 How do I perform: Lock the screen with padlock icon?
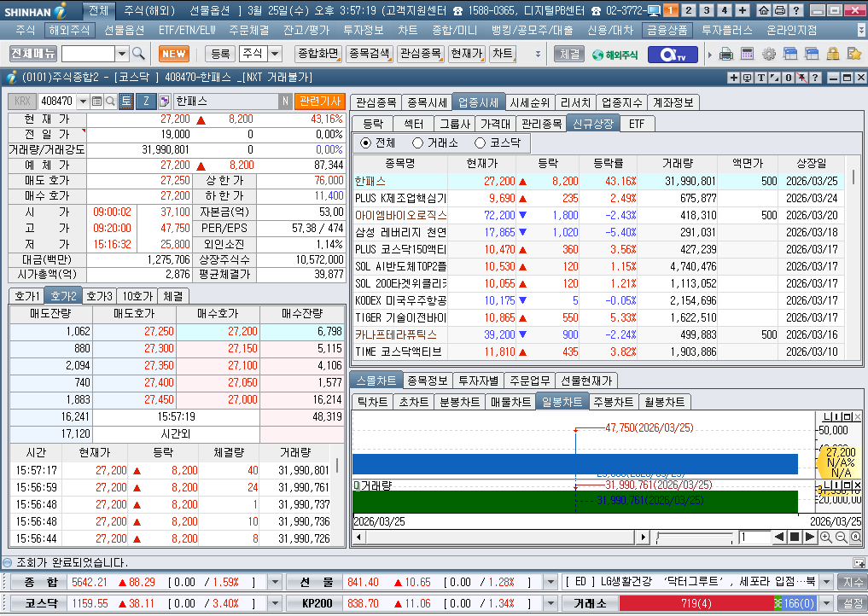coord(832,55)
